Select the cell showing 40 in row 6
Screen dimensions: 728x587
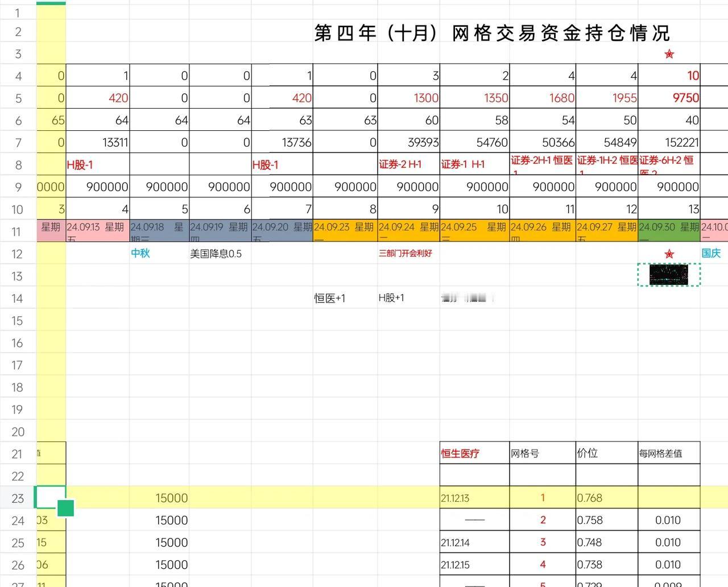[669, 120]
